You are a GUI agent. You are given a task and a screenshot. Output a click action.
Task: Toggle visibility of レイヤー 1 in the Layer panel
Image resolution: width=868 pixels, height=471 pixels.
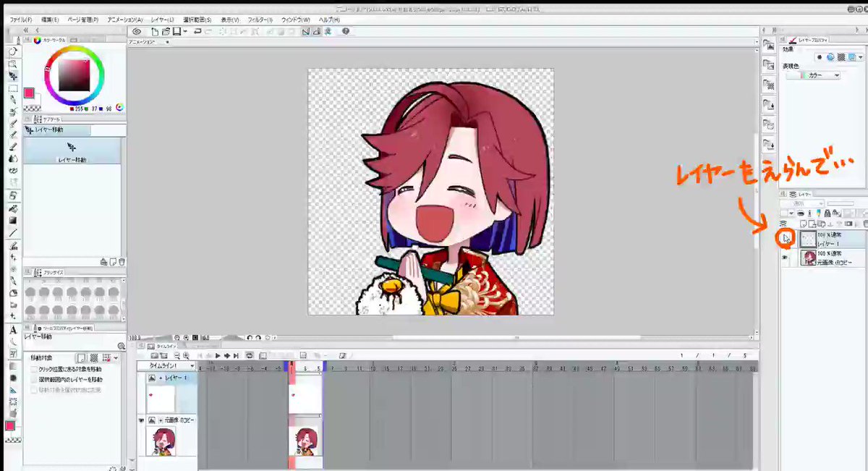(x=785, y=238)
